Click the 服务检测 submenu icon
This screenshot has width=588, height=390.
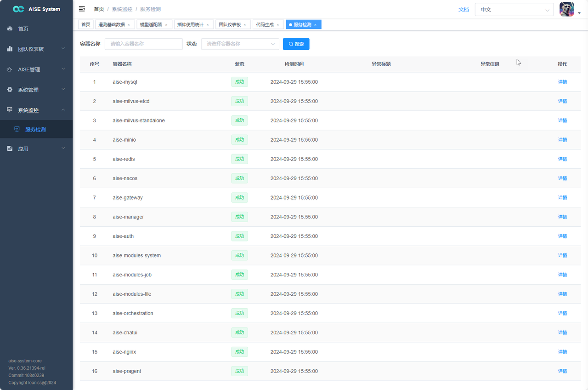tap(17, 129)
